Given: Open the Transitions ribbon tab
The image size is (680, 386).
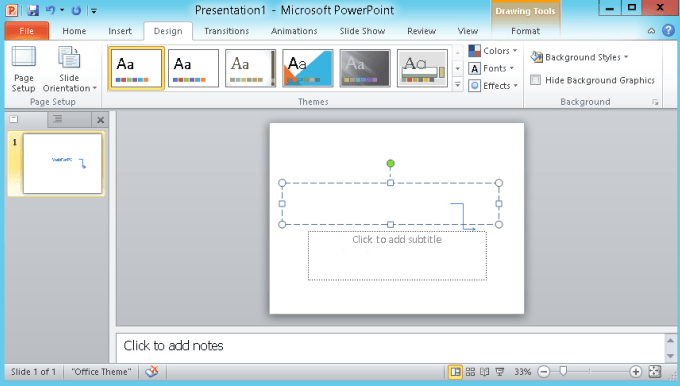Looking at the screenshot, I should 226,31.
